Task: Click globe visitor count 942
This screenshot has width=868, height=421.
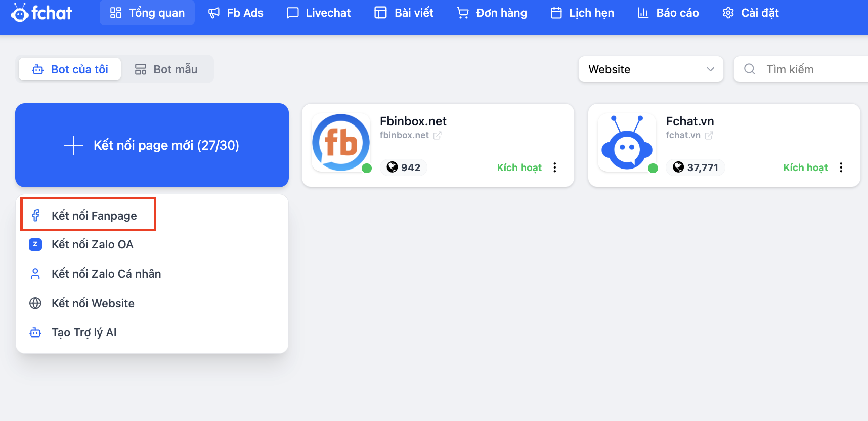Action: tap(404, 167)
